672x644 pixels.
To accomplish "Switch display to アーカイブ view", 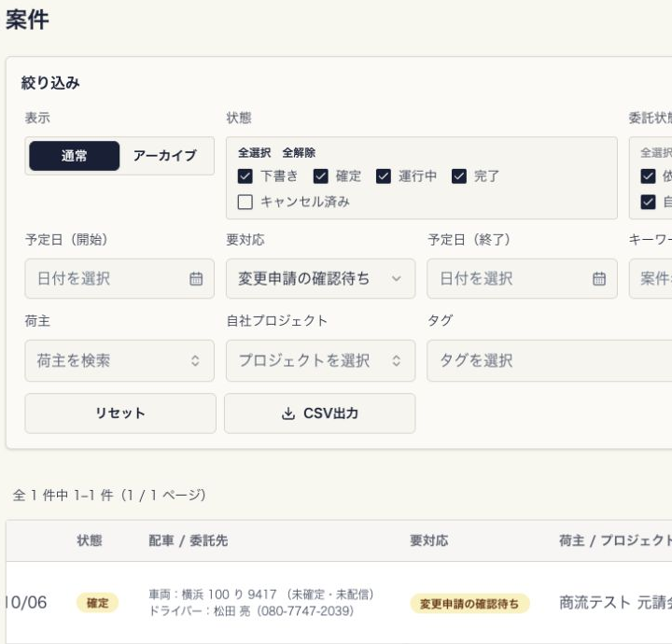I will coord(165,156).
